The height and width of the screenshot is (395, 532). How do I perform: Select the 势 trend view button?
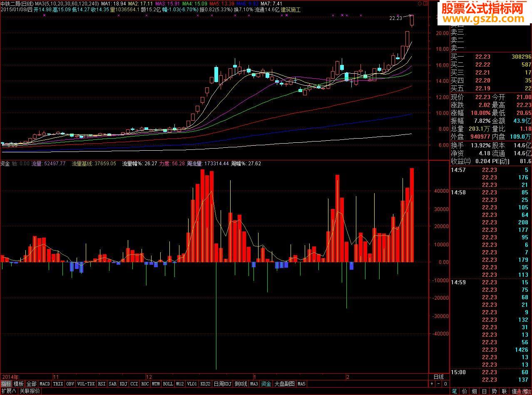494,391
